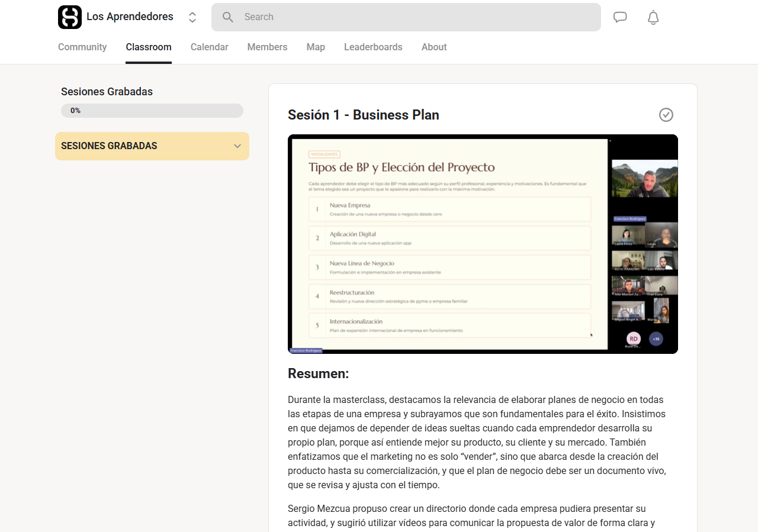This screenshot has width=758, height=532.
Task: Open the Map tab
Action: point(316,47)
